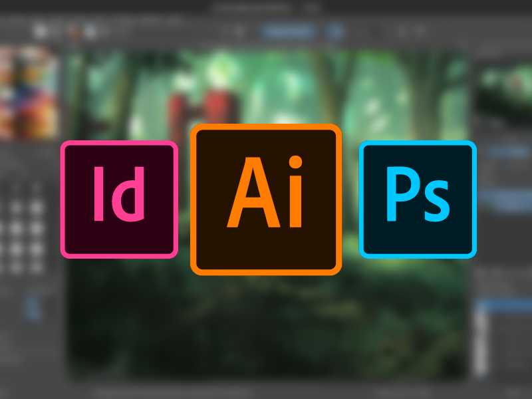Click the wide blue highlighted toolbar field
Screen dimensions: 532x399
287,31
